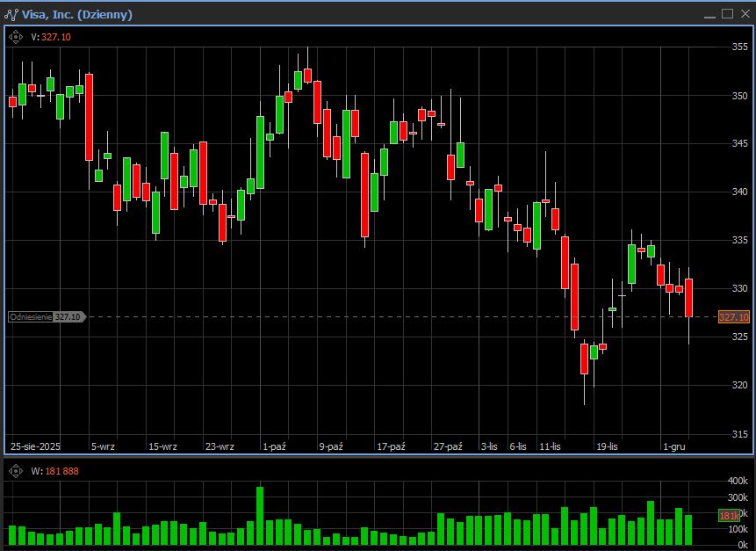Select the 1-gru date on time axis
The width and height of the screenshot is (756, 551).
[x=674, y=446]
